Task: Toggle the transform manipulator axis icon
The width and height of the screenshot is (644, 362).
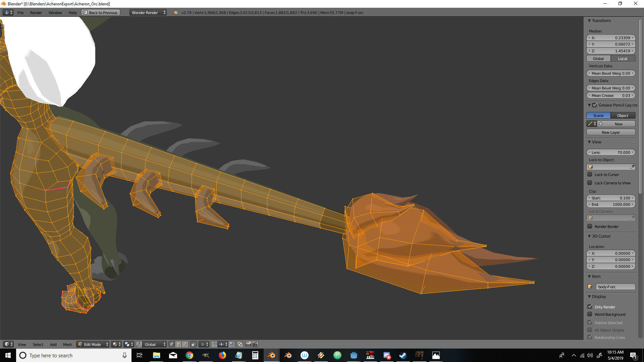Action: pos(139,344)
